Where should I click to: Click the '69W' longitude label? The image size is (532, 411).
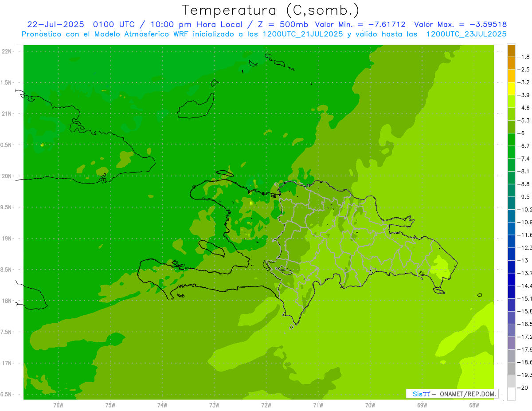point(422,405)
